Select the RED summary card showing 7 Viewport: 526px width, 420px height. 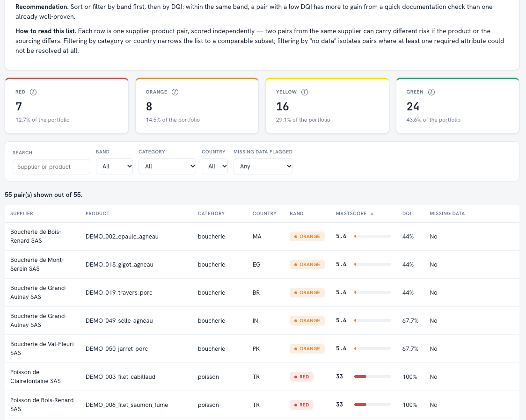click(67, 106)
